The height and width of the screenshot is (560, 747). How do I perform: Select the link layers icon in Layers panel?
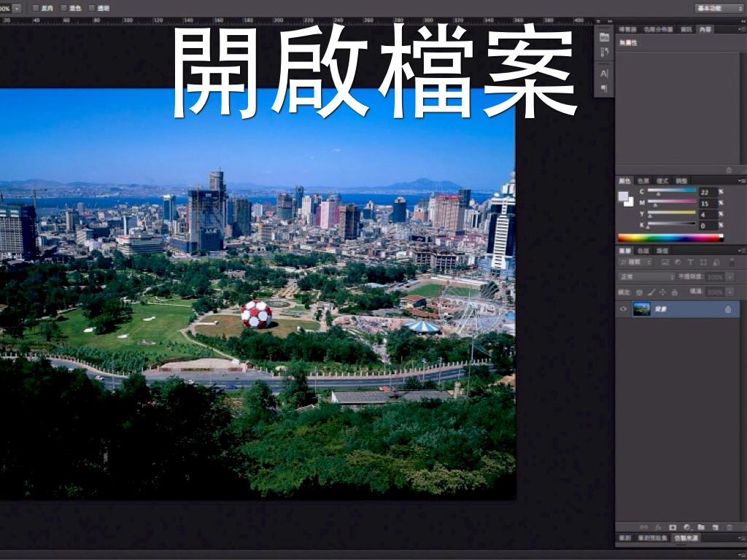click(x=644, y=527)
